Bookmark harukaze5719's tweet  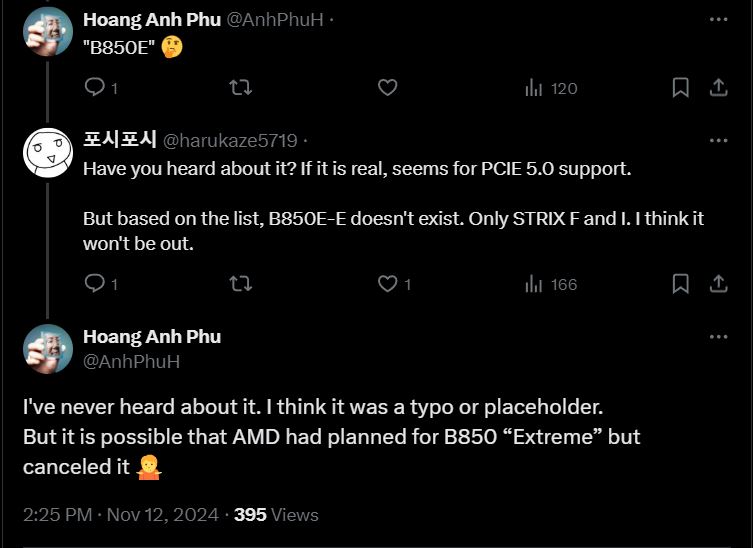point(680,284)
